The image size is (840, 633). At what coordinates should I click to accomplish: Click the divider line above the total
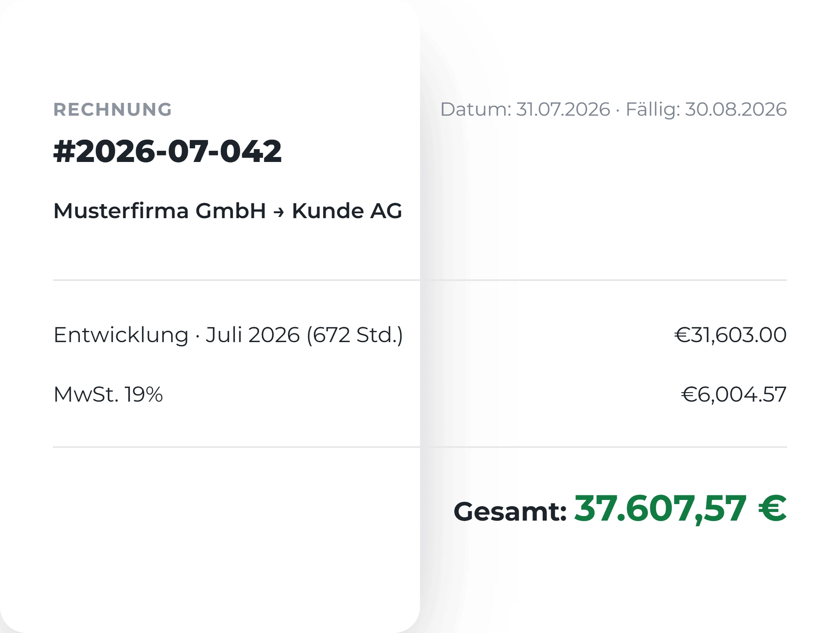click(420, 447)
